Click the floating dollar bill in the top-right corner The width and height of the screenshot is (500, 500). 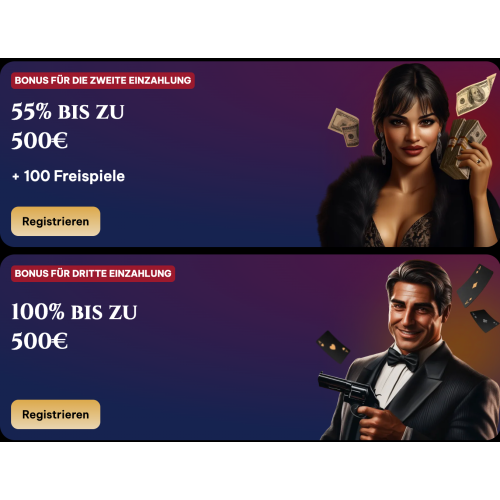point(475,94)
